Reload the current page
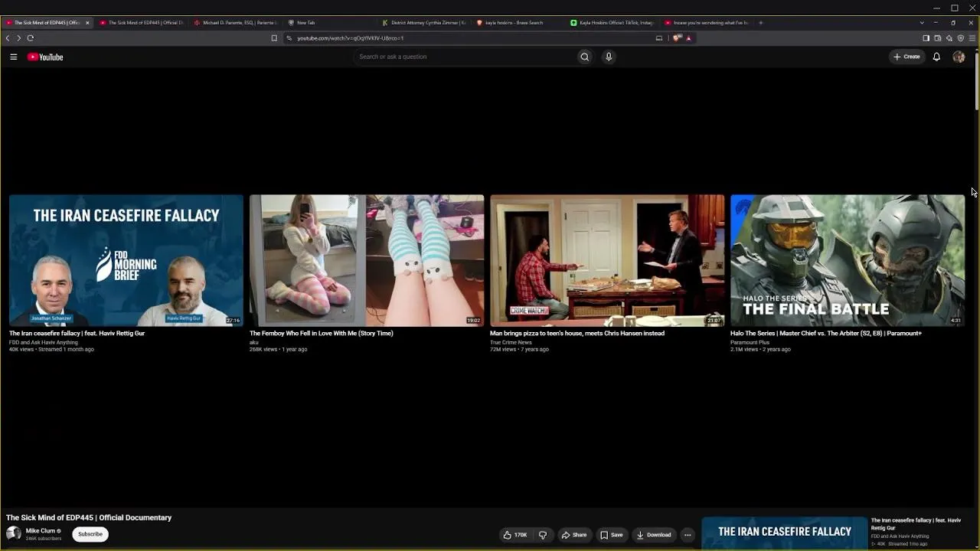Image resolution: width=980 pixels, height=551 pixels. (31, 38)
